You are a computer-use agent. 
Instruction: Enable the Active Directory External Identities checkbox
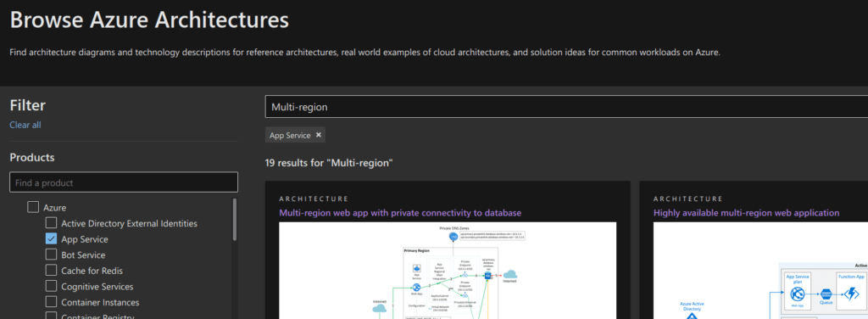pyautogui.click(x=51, y=223)
